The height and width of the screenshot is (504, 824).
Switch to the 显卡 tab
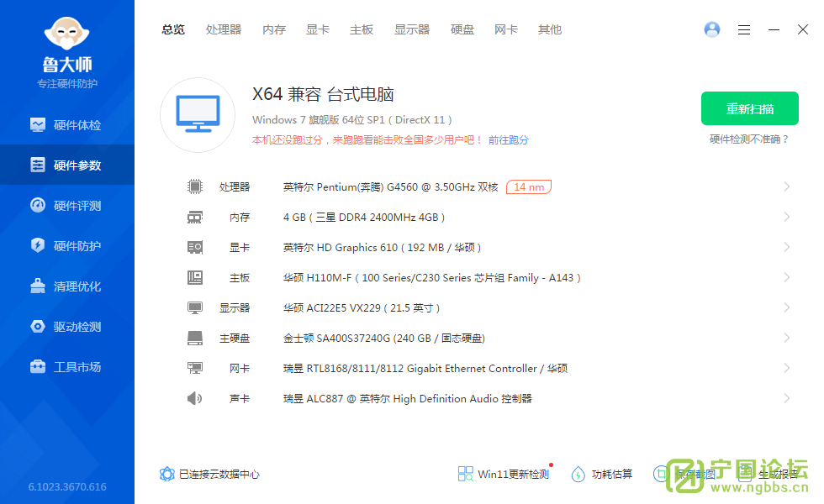pyautogui.click(x=318, y=30)
